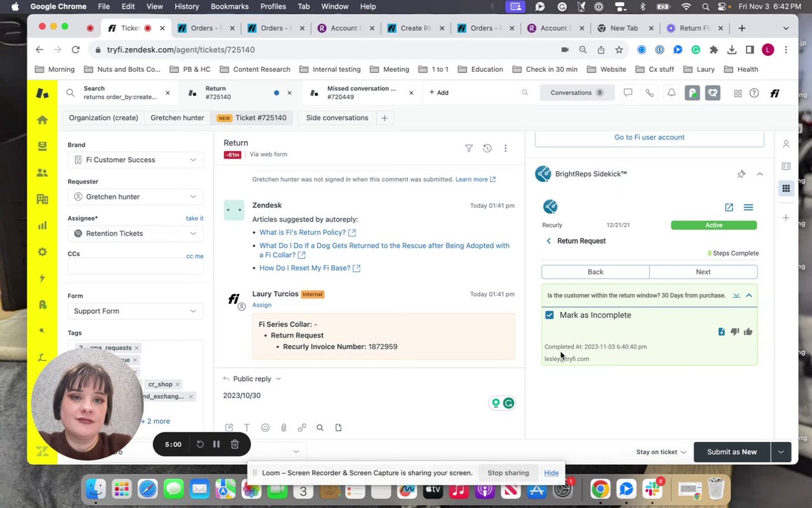Open the Zendesk notifications bell

point(671,93)
